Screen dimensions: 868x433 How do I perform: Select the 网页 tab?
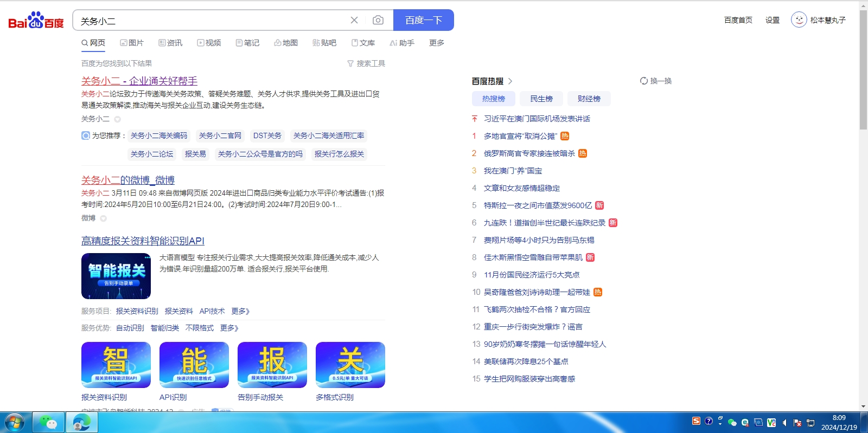pos(93,43)
